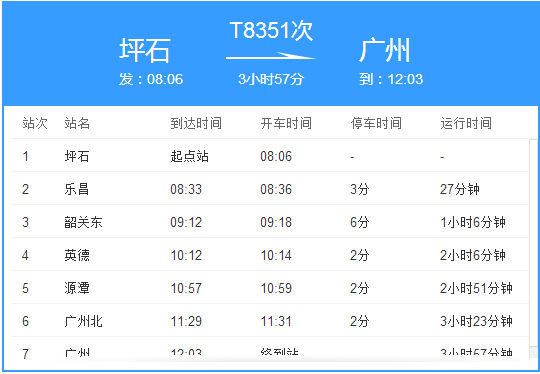Click arrival time 到：12:03 in header
Image resolution: width=540 pixels, height=374 pixels.
[x=391, y=79]
